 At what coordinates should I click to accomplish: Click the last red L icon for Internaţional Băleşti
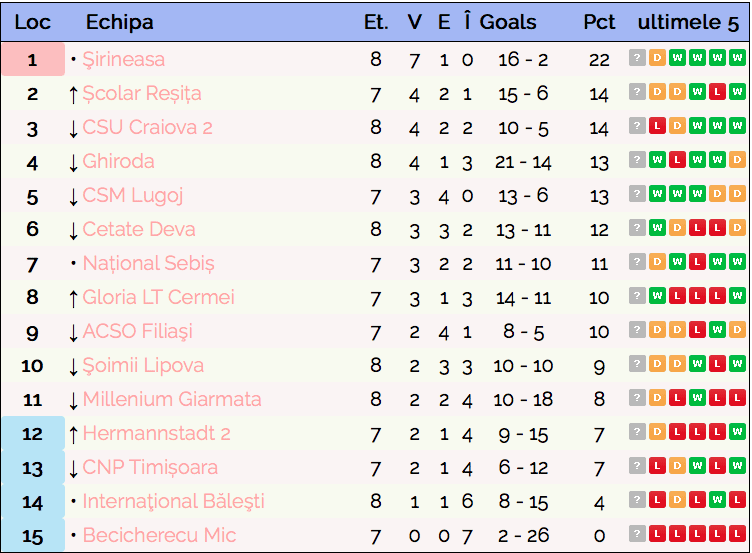pos(737,500)
